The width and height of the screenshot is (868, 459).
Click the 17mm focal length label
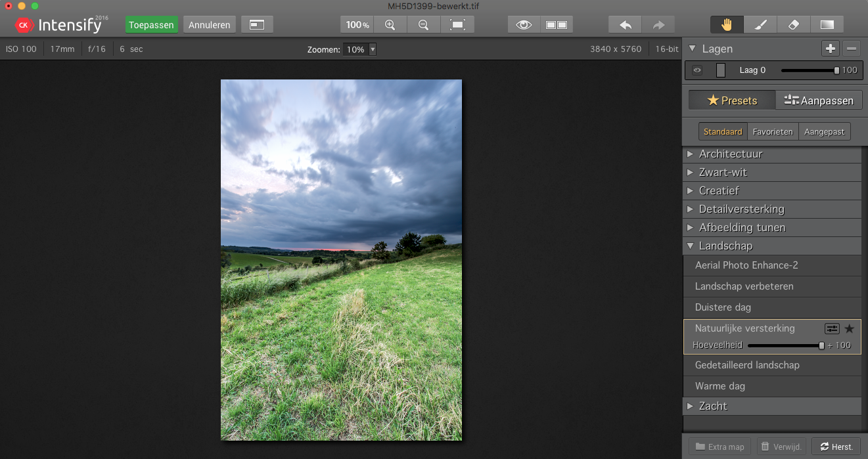pyautogui.click(x=62, y=49)
